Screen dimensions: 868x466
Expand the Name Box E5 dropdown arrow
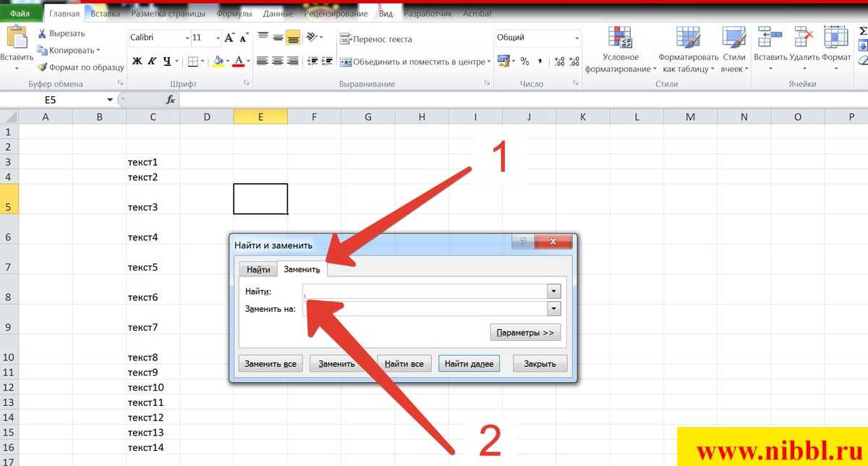pos(110,99)
